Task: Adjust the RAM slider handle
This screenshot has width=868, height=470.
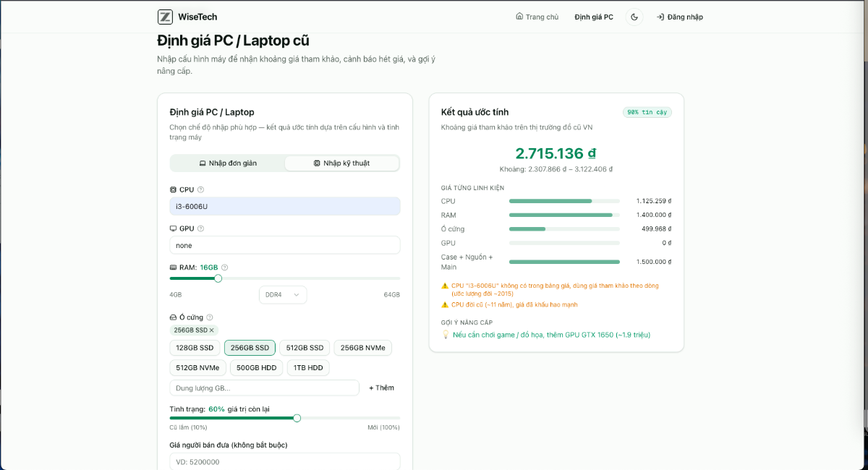Action: pos(218,278)
